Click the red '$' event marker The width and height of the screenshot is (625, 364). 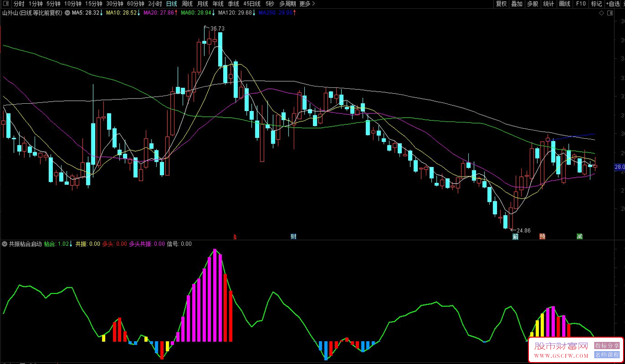(235, 236)
